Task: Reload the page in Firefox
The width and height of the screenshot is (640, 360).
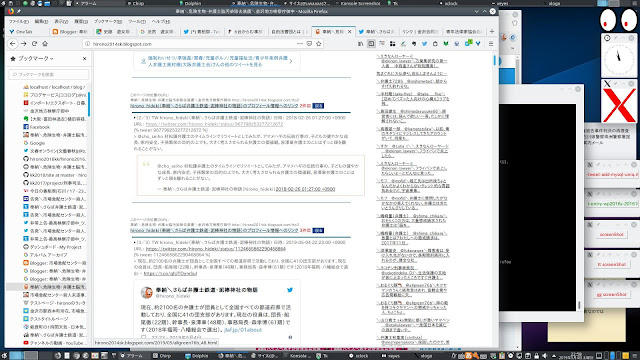Action: (34, 44)
